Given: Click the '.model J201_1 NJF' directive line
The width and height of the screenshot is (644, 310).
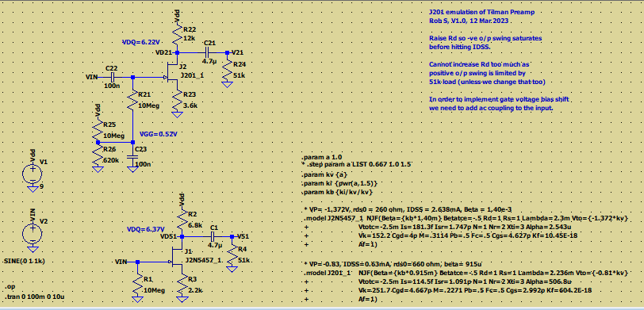Looking at the screenshot, I should click(466, 273).
